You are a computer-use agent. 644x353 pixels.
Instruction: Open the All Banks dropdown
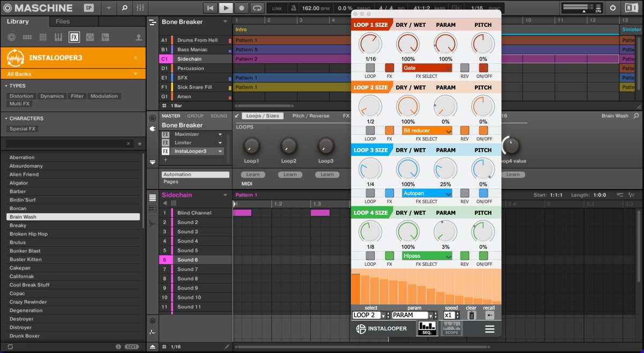click(x=73, y=74)
